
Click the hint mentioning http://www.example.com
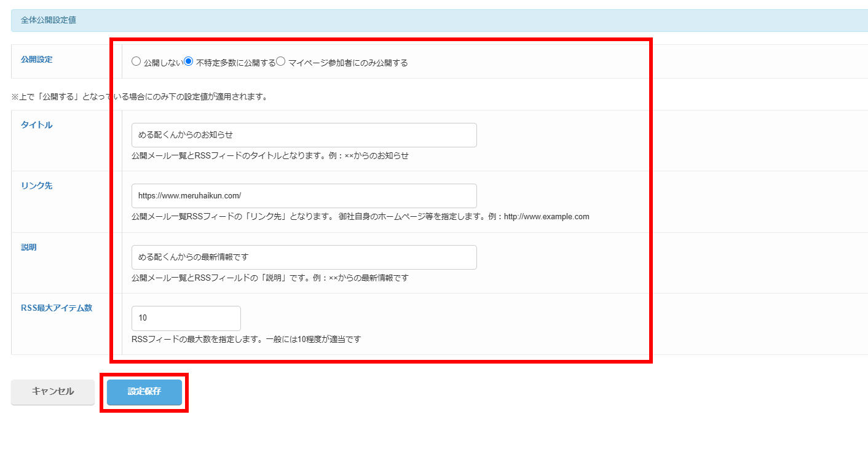pyautogui.click(x=360, y=216)
